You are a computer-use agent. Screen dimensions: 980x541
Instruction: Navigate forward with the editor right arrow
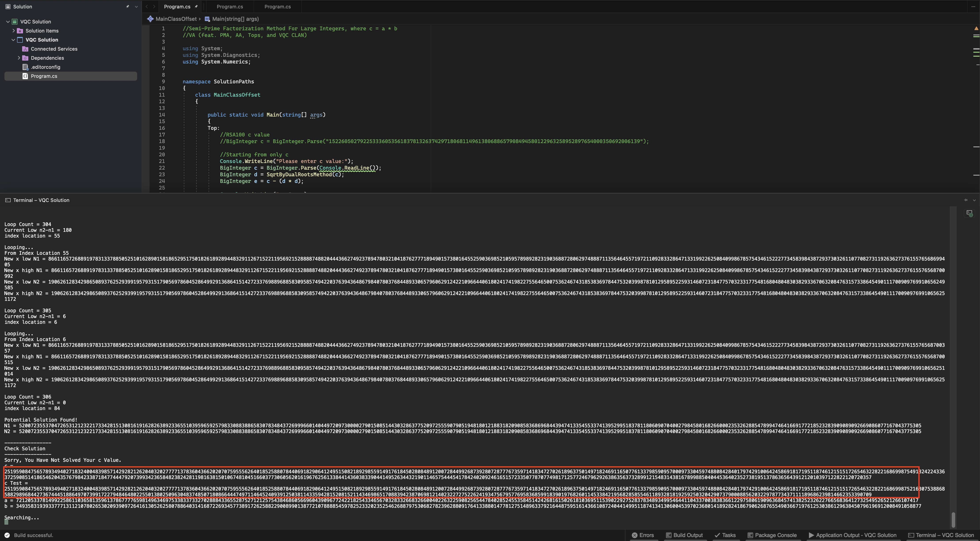[154, 6]
